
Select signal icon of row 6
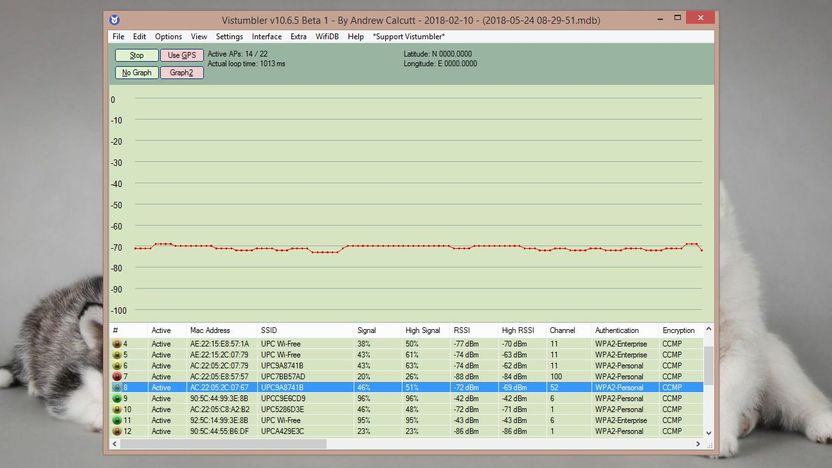[x=117, y=366]
